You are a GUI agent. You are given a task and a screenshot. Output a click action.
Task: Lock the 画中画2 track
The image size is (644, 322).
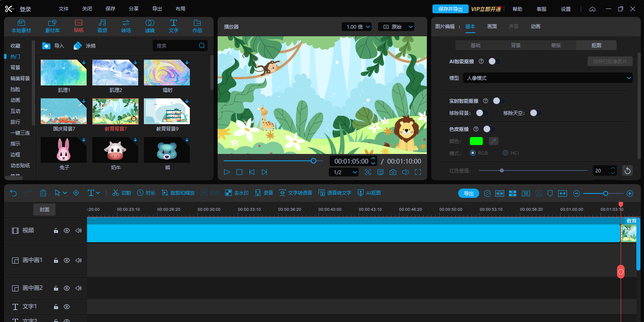(x=56, y=288)
